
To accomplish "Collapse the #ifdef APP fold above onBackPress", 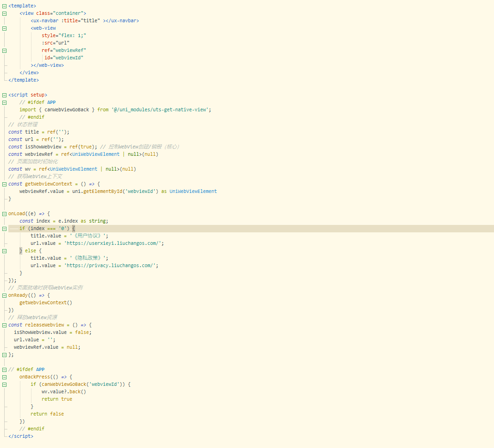I will point(5,370).
